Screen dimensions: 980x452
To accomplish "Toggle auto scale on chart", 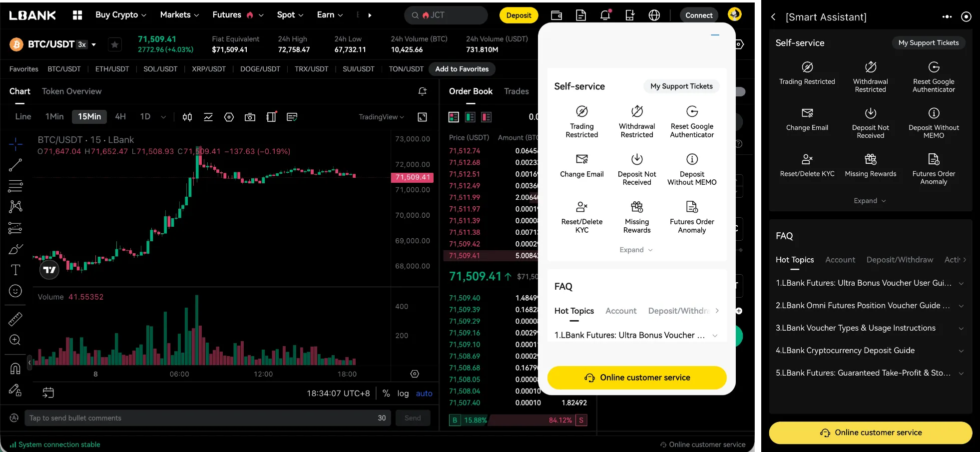I will tap(424, 394).
